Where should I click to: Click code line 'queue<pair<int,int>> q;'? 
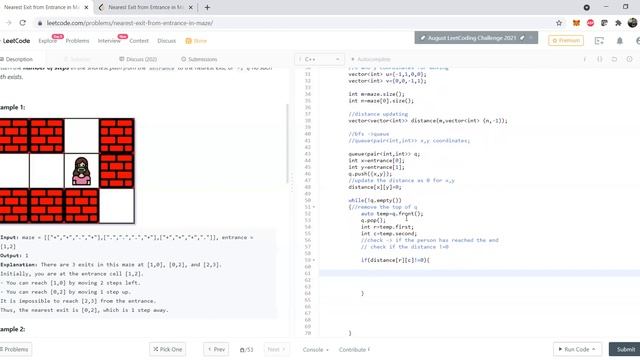click(x=384, y=154)
